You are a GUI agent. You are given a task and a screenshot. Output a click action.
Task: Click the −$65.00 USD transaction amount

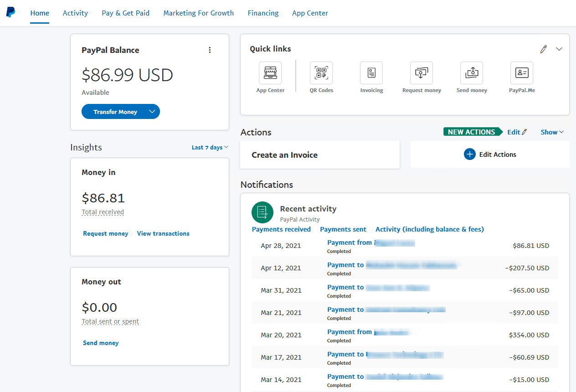[529, 290]
